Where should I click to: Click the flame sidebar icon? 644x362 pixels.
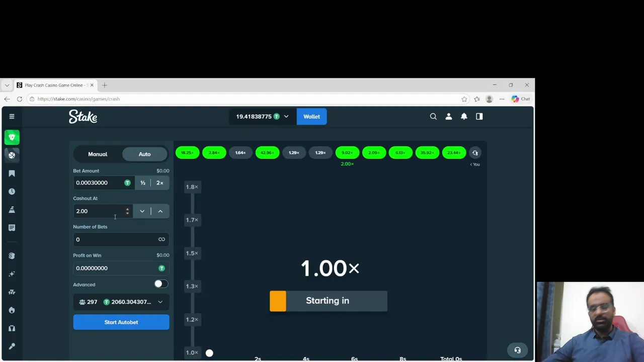(12, 310)
